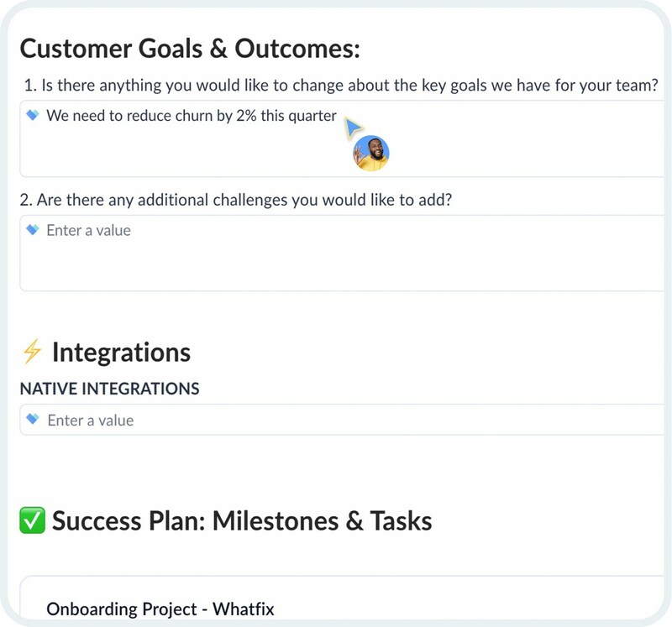Screen dimensions: 672x627
Task: Click Success Plan: Milestones & Tasks heading
Action: (242, 521)
